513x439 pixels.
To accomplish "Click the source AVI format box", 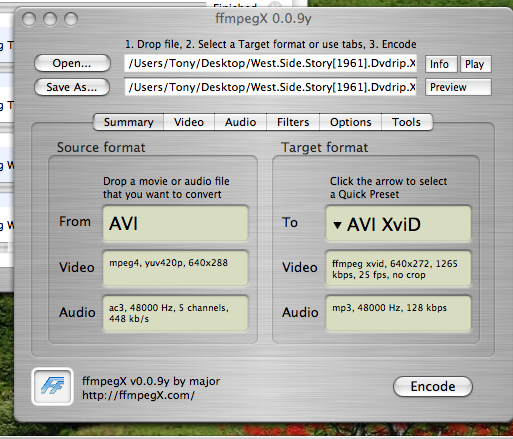I will (175, 223).
